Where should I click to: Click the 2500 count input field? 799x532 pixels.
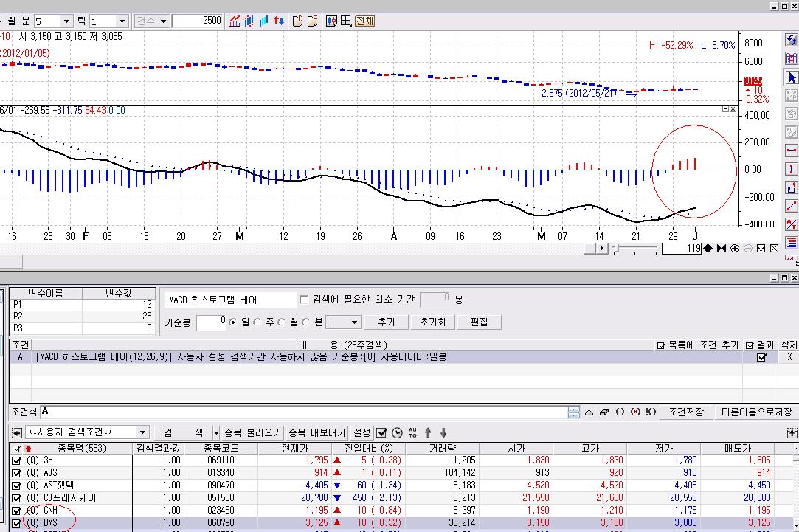(x=197, y=21)
